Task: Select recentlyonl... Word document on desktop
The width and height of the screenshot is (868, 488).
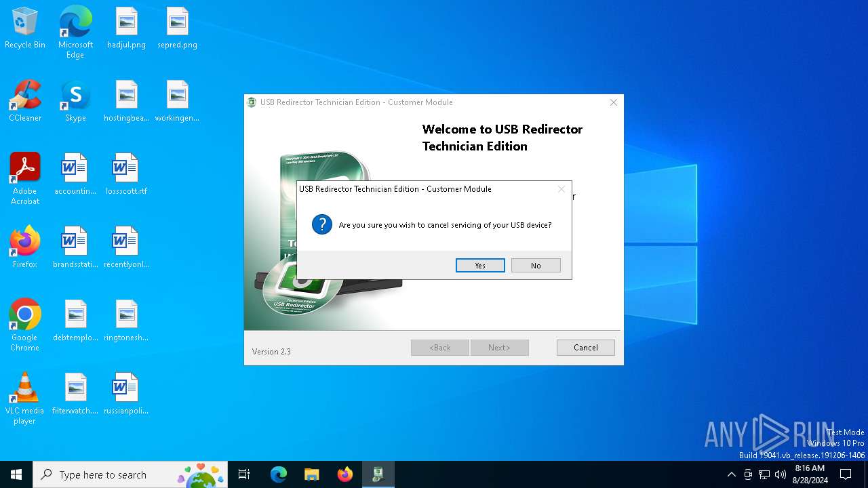Action: [x=126, y=248]
